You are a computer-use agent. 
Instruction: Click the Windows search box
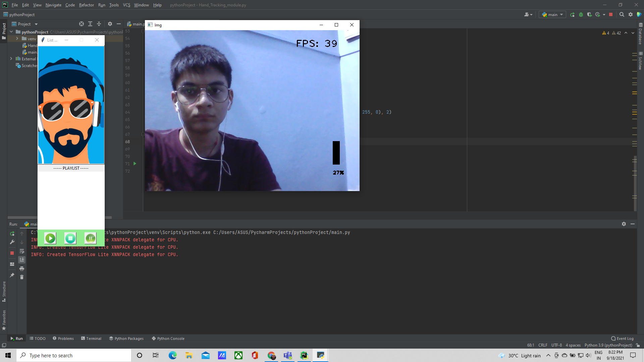(x=74, y=355)
